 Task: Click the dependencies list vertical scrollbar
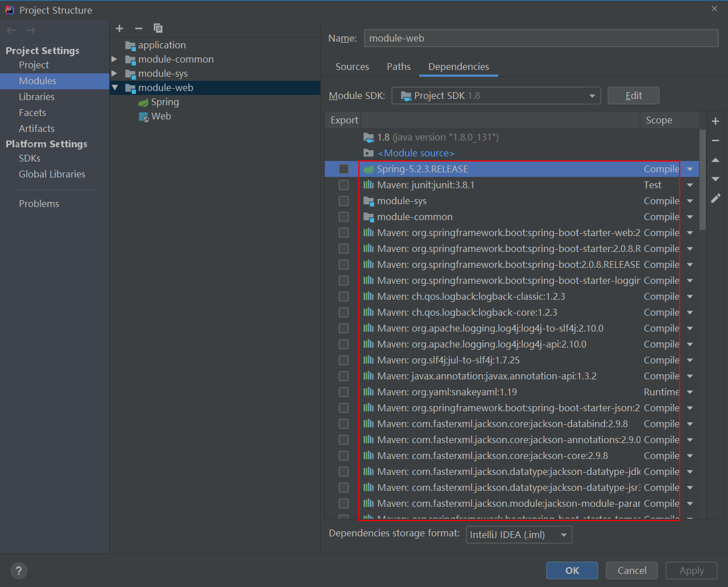(x=702, y=179)
